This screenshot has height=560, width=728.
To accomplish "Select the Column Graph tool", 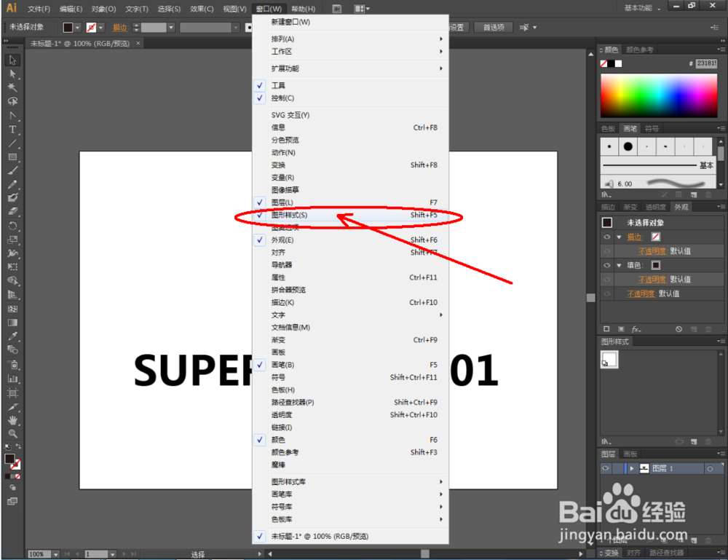I will tap(12, 379).
